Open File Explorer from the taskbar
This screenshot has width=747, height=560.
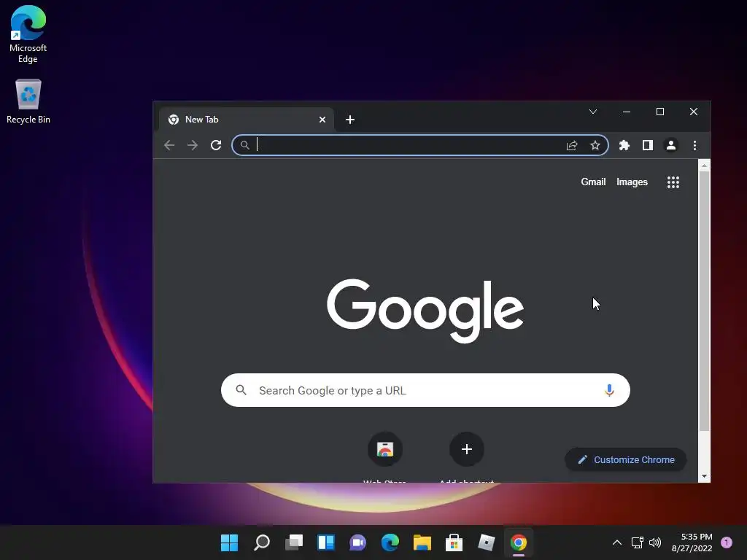point(422,542)
